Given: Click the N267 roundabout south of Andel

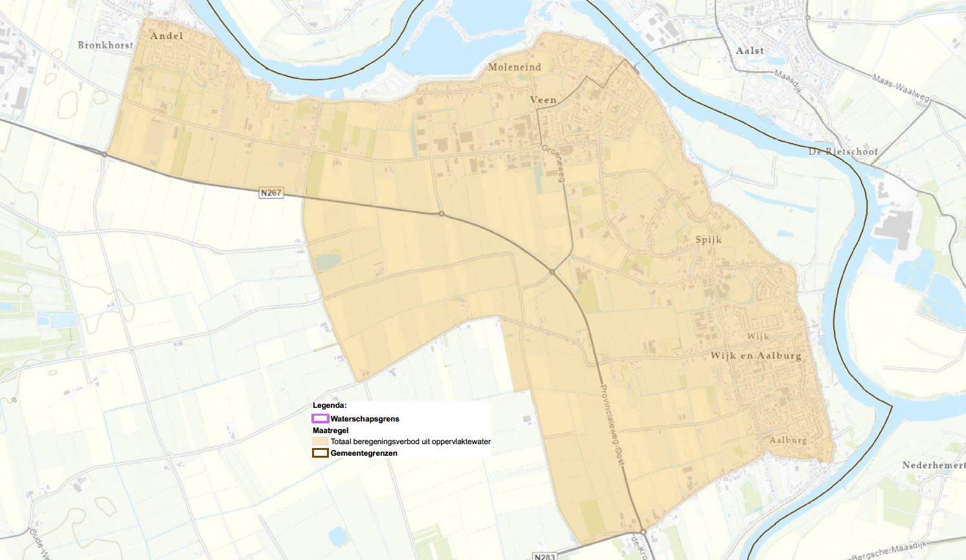Looking at the screenshot, I should [104, 153].
